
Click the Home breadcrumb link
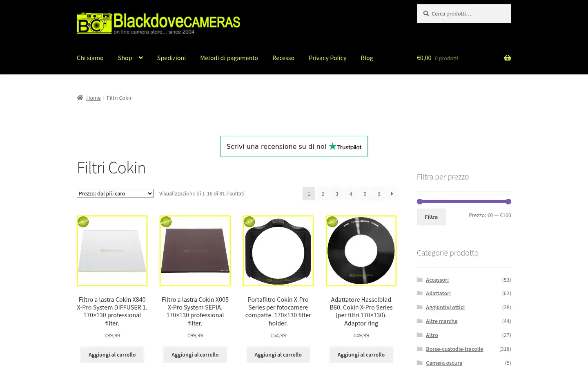(x=94, y=98)
